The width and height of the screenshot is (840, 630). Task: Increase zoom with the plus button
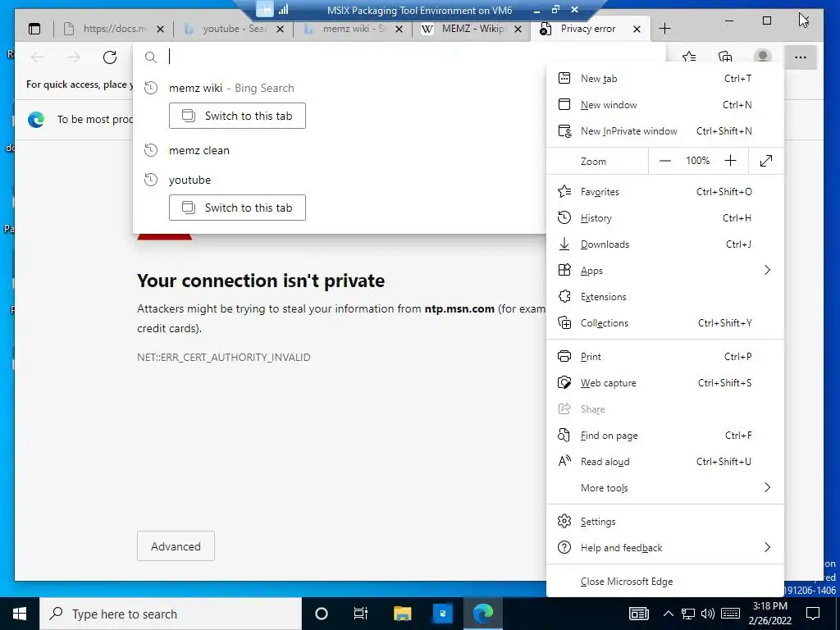tap(730, 161)
